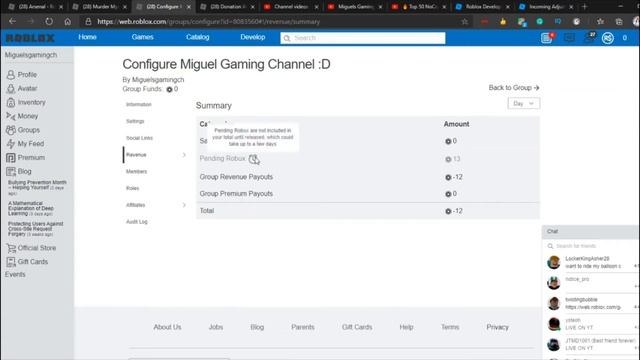Click About Us footer link

(167, 327)
